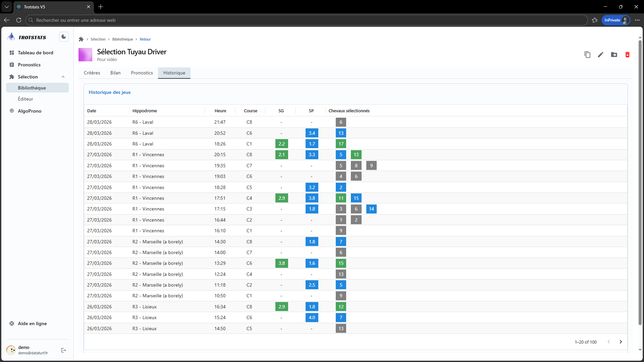This screenshot has height=362, width=644.
Task: Click the red delete selection icon
Action: click(627, 55)
